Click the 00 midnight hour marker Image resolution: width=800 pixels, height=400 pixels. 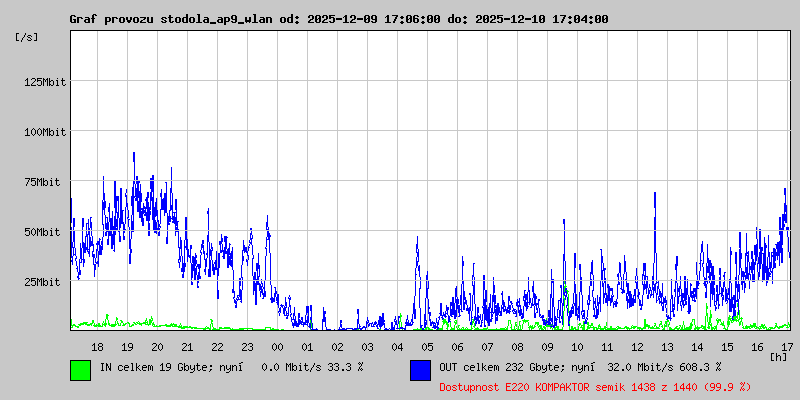pos(277,346)
